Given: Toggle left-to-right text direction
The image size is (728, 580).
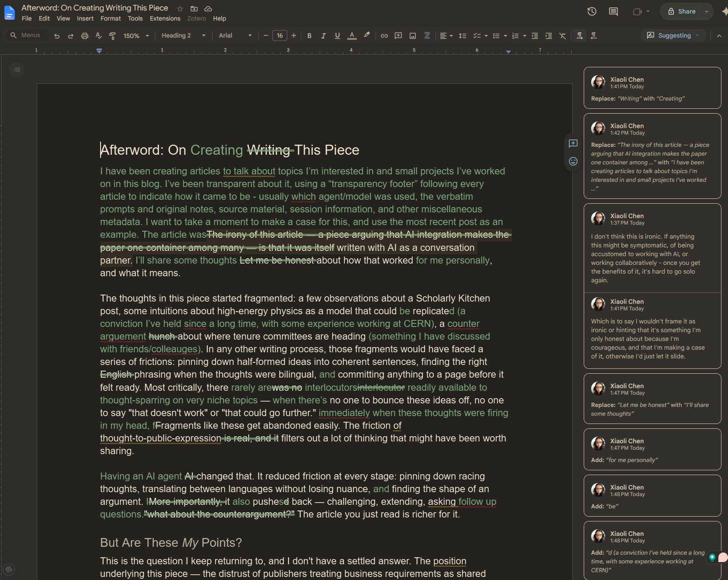Looking at the screenshot, I should coord(579,36).
